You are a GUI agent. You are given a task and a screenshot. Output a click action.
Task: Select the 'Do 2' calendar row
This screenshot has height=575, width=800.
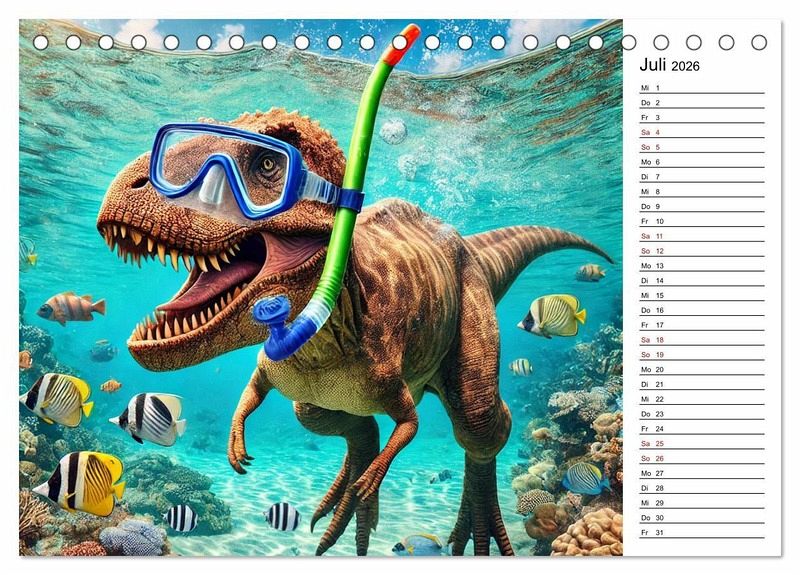tap(702, 103)
